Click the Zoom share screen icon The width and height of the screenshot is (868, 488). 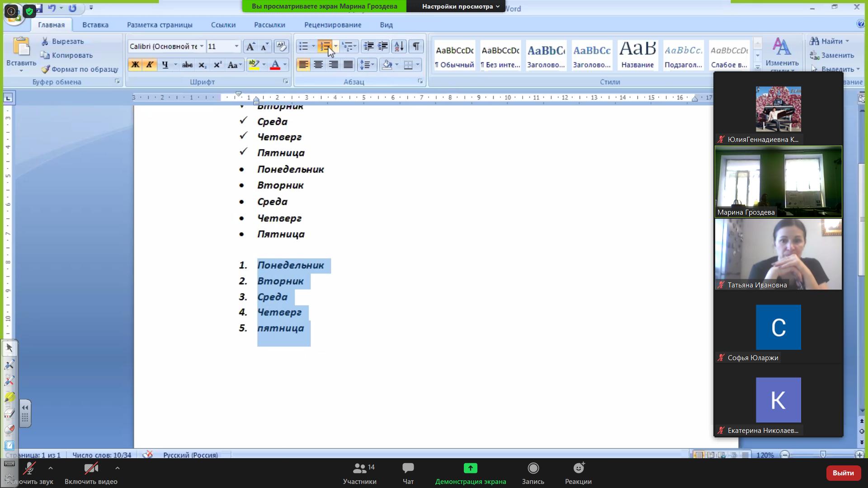[471, 468]
